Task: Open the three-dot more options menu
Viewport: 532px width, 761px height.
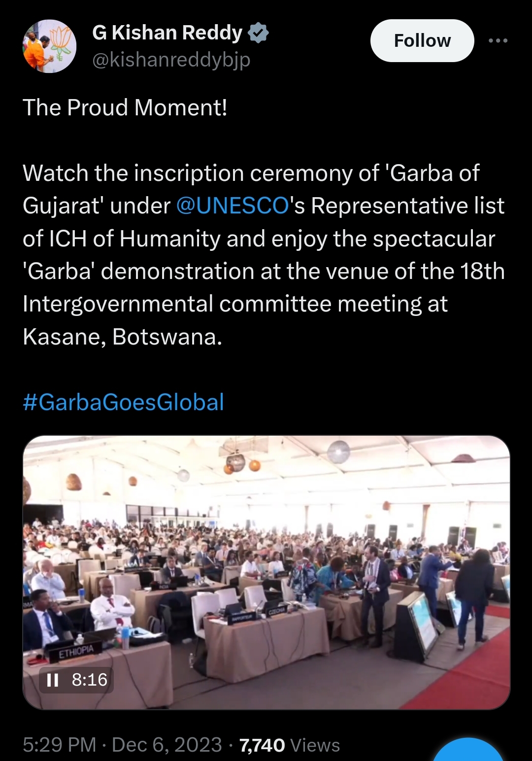Action: [x=498, y=40]
